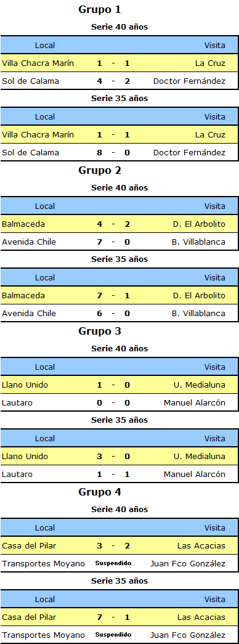Click Balmaceda in the 7 - 1 row
Viewport: 239px width, 644px height.
[x=23, y=295]
